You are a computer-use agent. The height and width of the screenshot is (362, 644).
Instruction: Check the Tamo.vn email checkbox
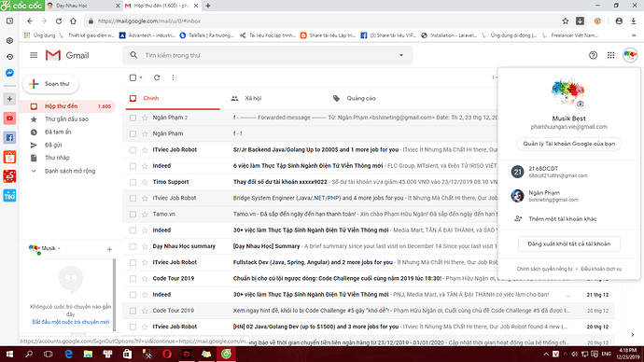(133, 215)
